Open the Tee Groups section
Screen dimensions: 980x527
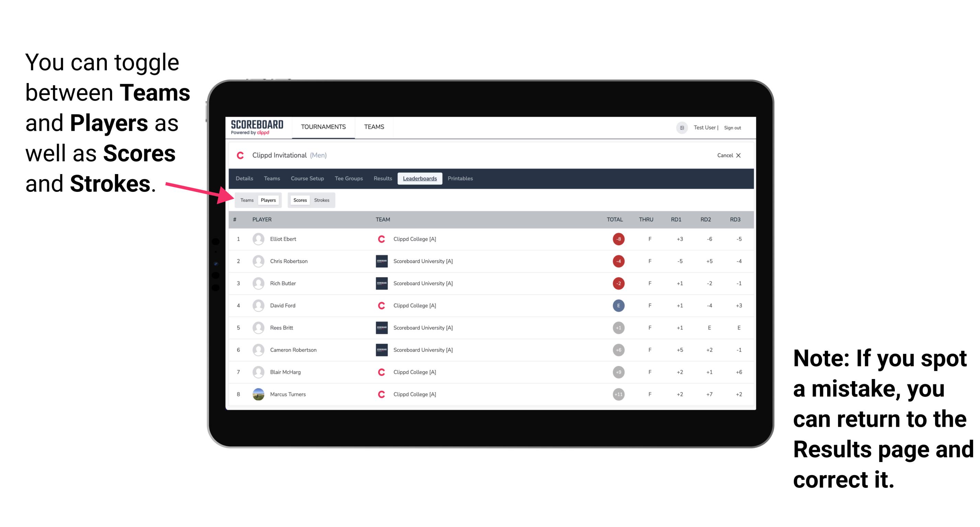point(348,179)
